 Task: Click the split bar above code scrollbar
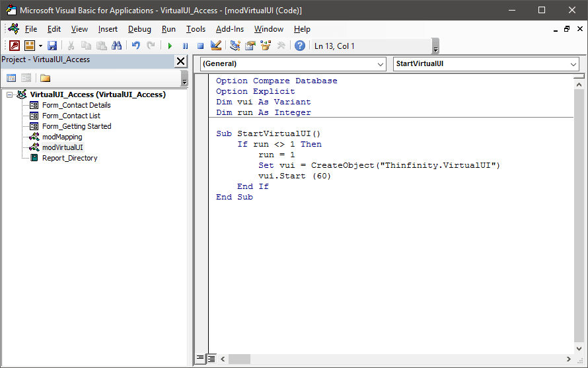point(579,77)
